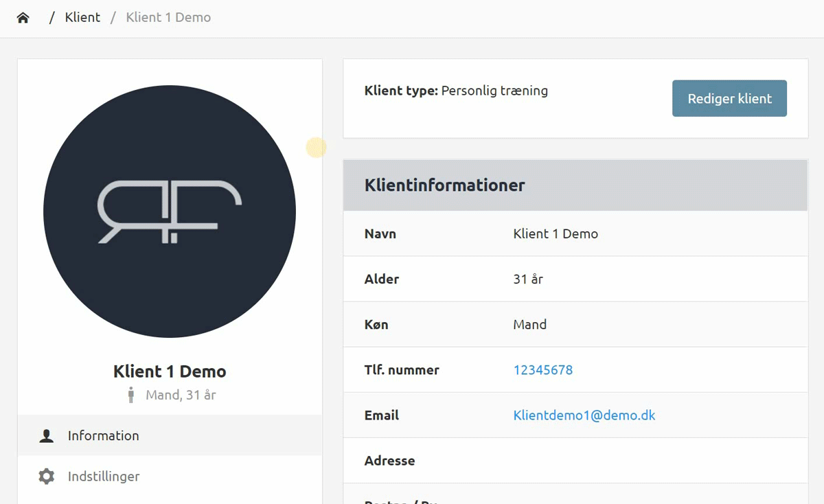Click the Mand, 31 år subtitle text
The height and width of the screenshot is (504, 824).
(x=181, y=395)
